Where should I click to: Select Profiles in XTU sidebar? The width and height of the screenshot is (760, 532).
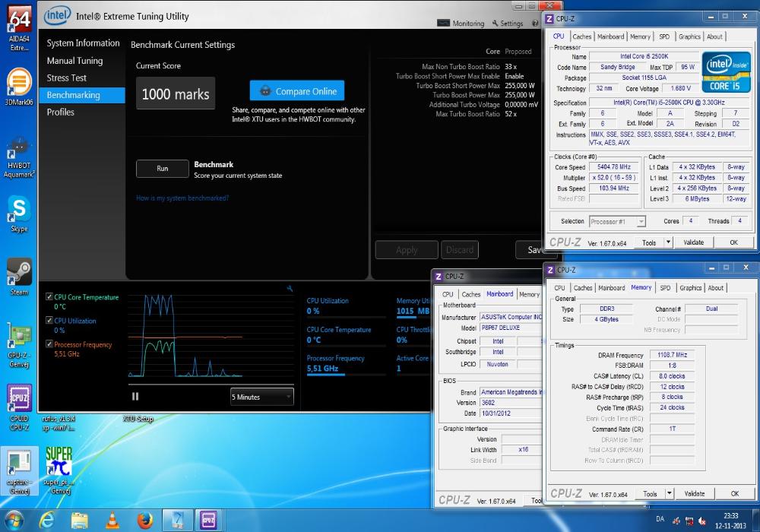tap(61, 112)
